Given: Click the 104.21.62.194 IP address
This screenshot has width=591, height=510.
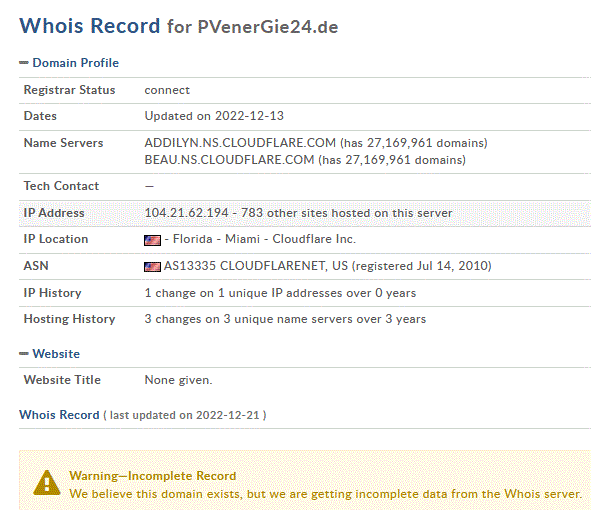Looking at the screenshot, I should tap(186, 213).
